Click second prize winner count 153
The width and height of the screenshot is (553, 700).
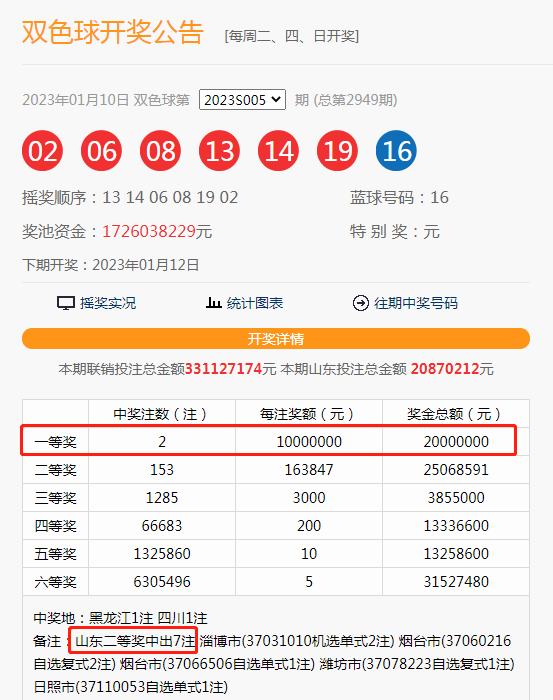click(162, 470)
